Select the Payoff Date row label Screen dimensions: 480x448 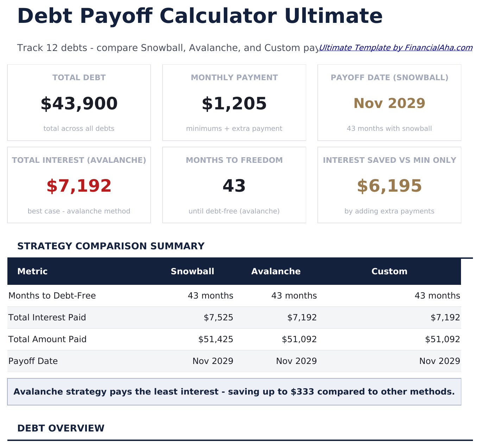(33, 361)
